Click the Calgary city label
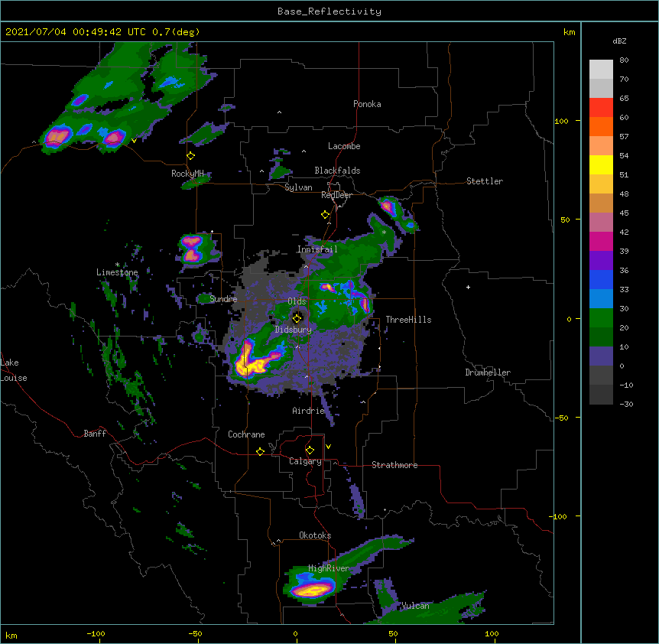Viewport: 659px width, 644px height. point(305,461)
